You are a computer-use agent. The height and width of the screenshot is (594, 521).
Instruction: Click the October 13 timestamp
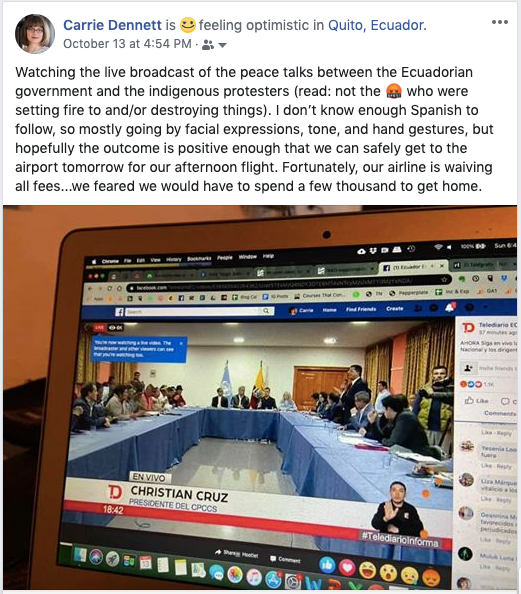pos(127,44)
